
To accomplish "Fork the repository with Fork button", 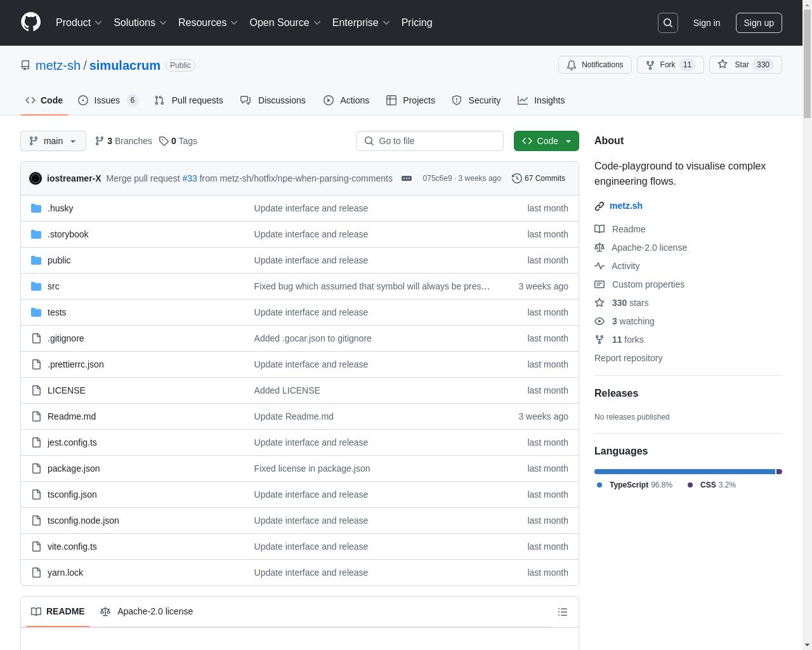I will click(x=670, y=65).
